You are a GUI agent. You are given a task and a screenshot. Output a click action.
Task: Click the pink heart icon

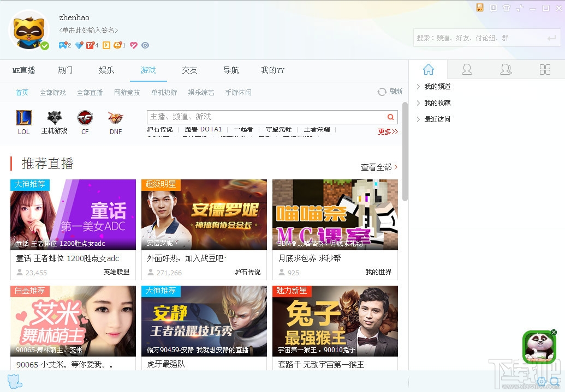pos(134,45)
